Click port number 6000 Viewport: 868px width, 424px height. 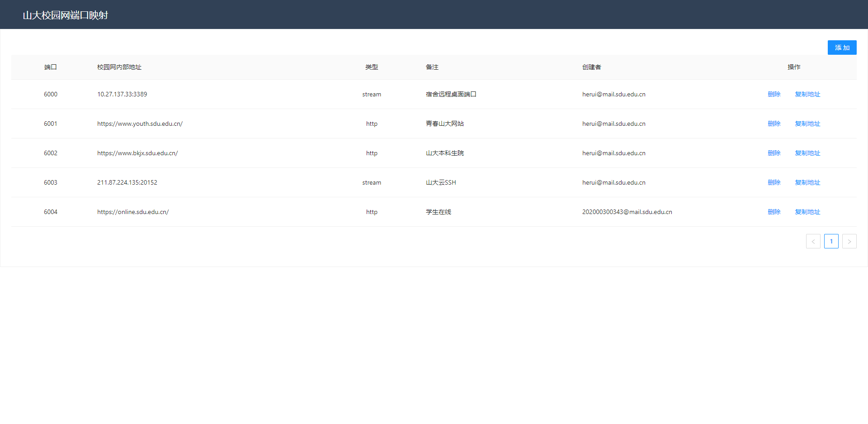click(51, 94)
